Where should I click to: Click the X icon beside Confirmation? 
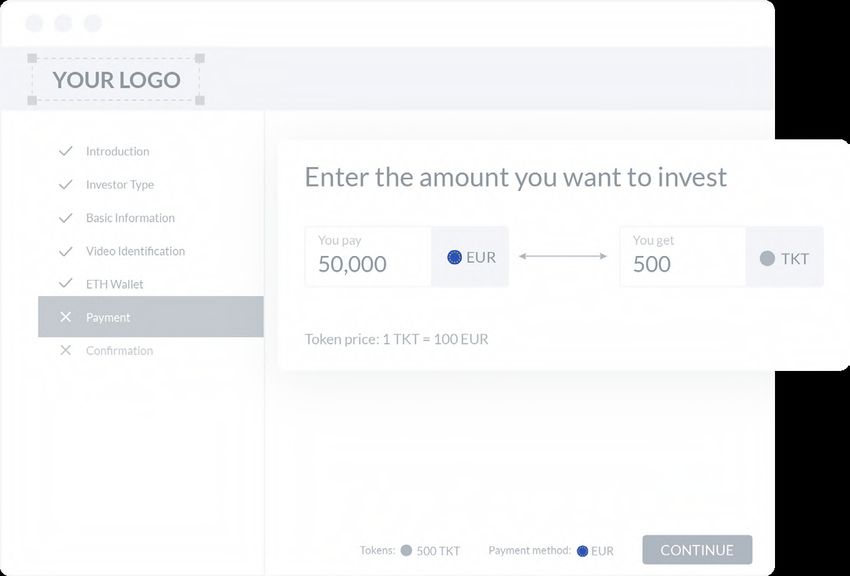pos(66,351)
